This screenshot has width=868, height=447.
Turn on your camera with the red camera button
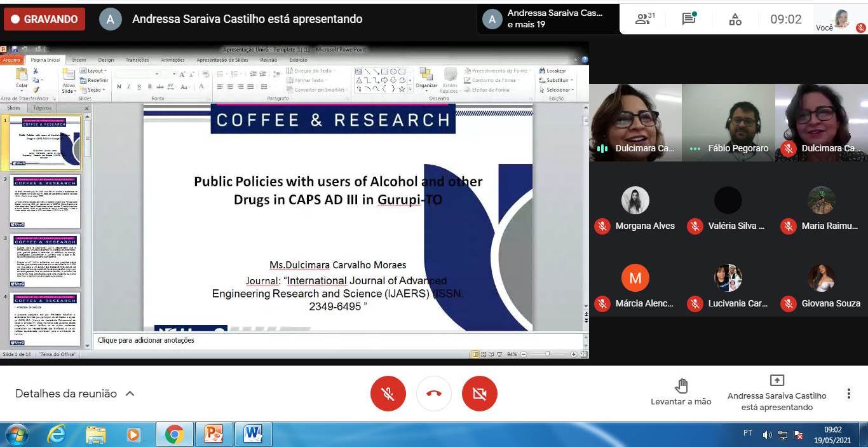[480, 394]
